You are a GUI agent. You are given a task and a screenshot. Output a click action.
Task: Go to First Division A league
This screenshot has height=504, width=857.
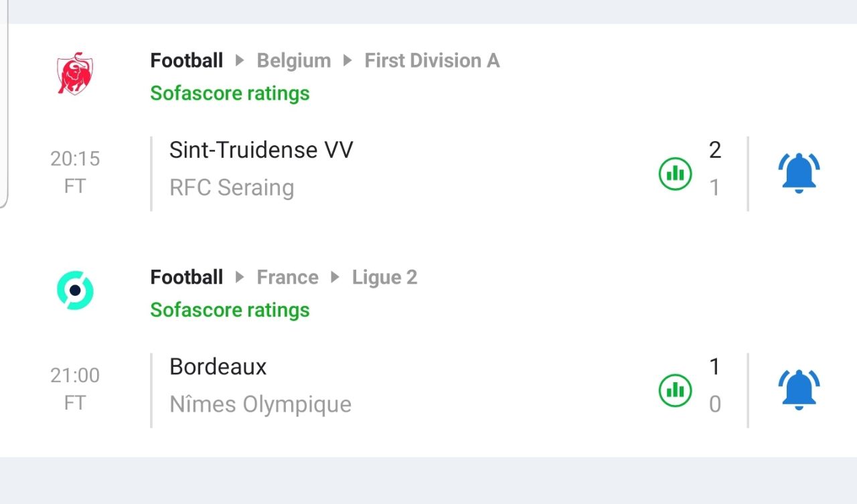(x=432, y=61)
